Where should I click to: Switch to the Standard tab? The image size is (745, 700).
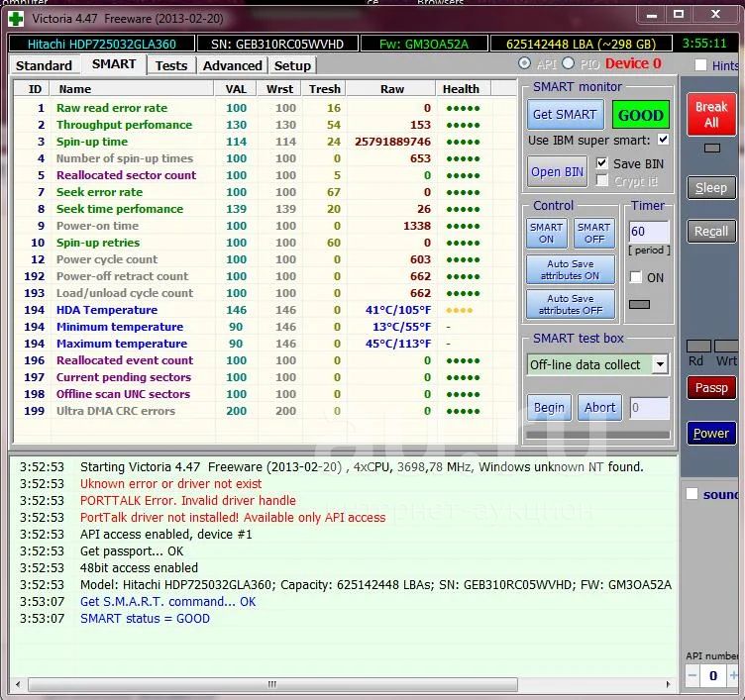click(44, 65)
